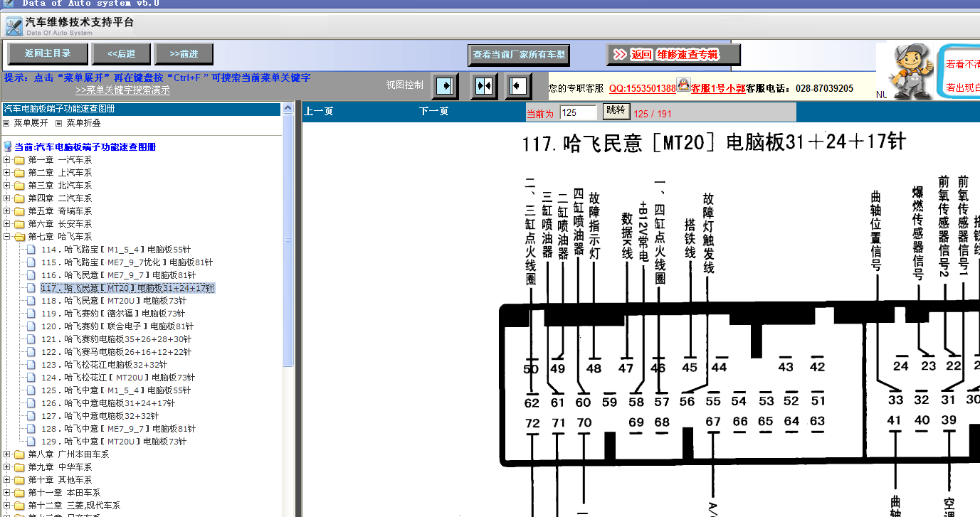The image size is (980, 517).
Task: Click the document icon for item 124 哈飞松花江
Action: tap(31, 378)
